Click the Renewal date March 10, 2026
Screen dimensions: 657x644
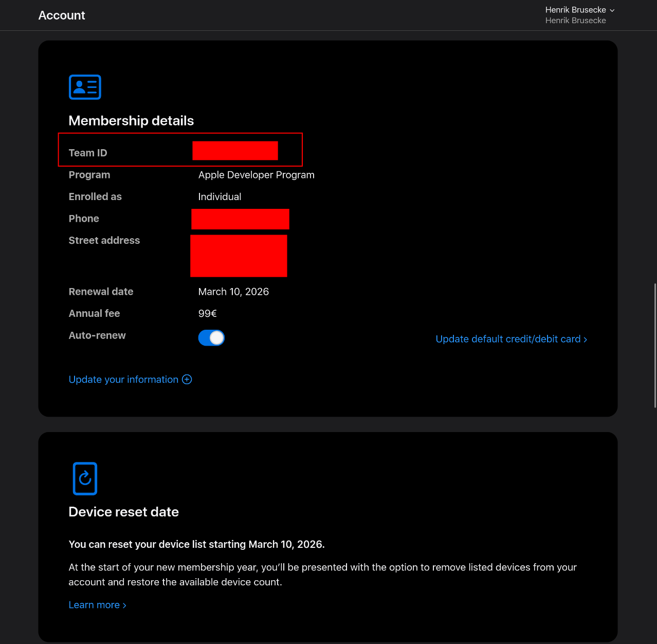(x=233, y=292)
